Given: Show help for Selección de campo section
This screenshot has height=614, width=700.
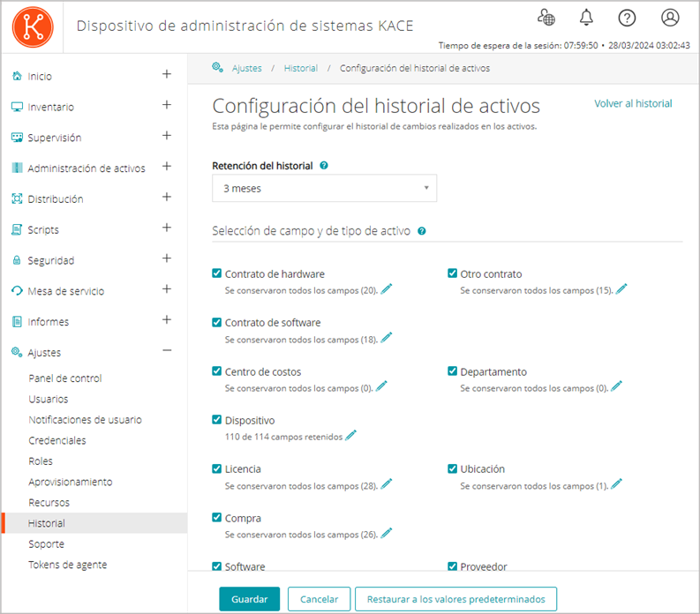Looking at the screenshot, I should pos(421,231).
